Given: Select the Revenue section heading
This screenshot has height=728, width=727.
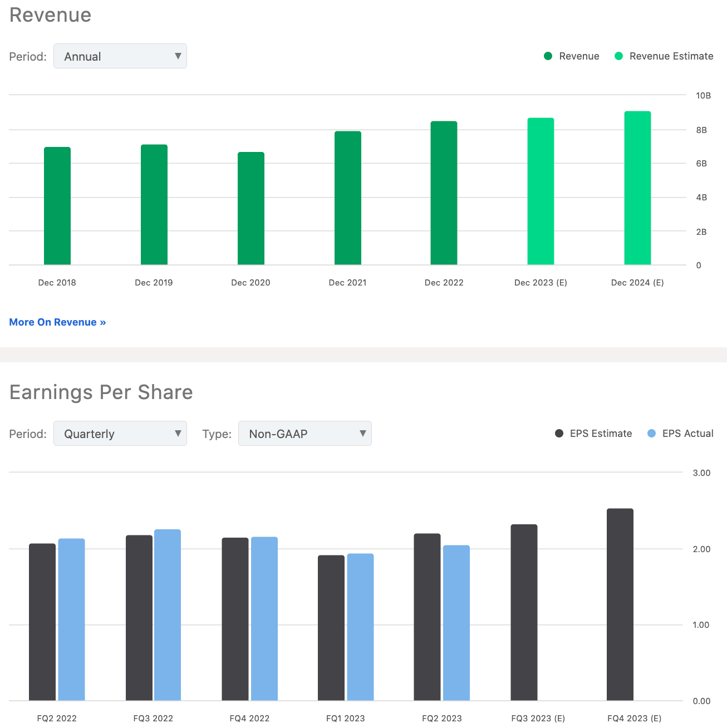Looking at the screenshot, I should 50,15.
